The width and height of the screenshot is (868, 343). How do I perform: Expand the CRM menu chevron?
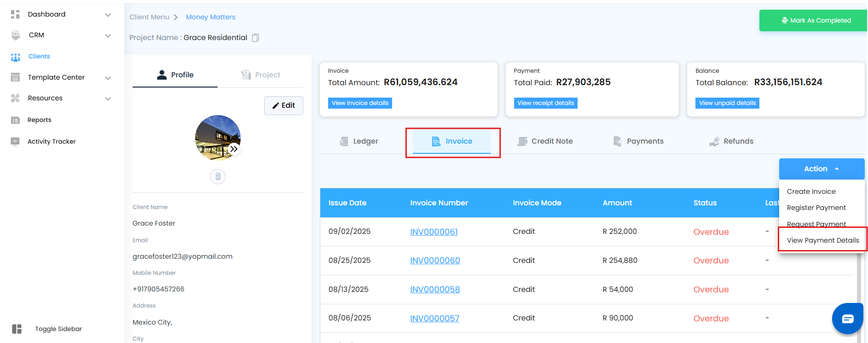click(x=108, y=35)
